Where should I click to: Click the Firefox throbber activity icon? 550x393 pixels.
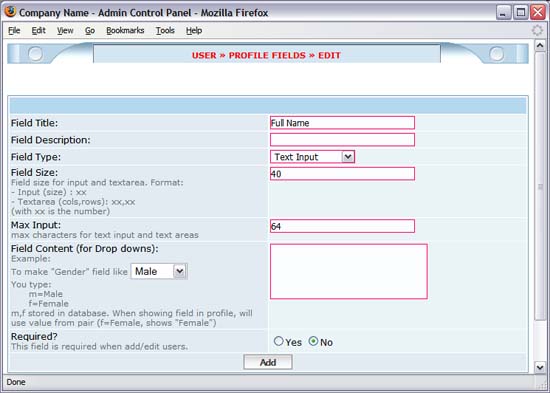[537, 31]
